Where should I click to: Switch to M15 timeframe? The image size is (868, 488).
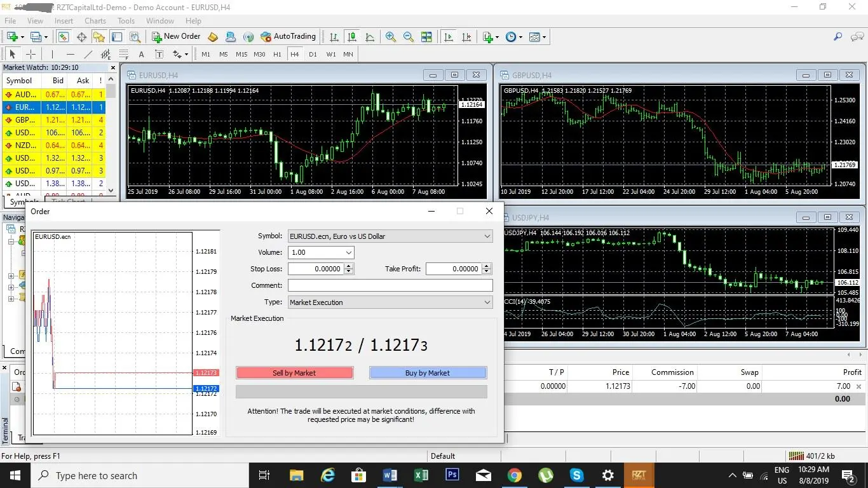pos(241,54)
